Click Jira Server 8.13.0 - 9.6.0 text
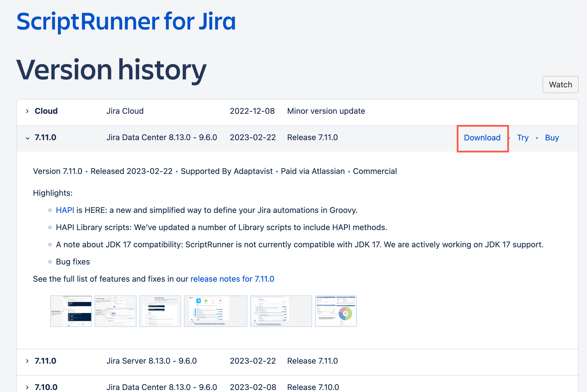587x392 pixels. click(151, 361)
